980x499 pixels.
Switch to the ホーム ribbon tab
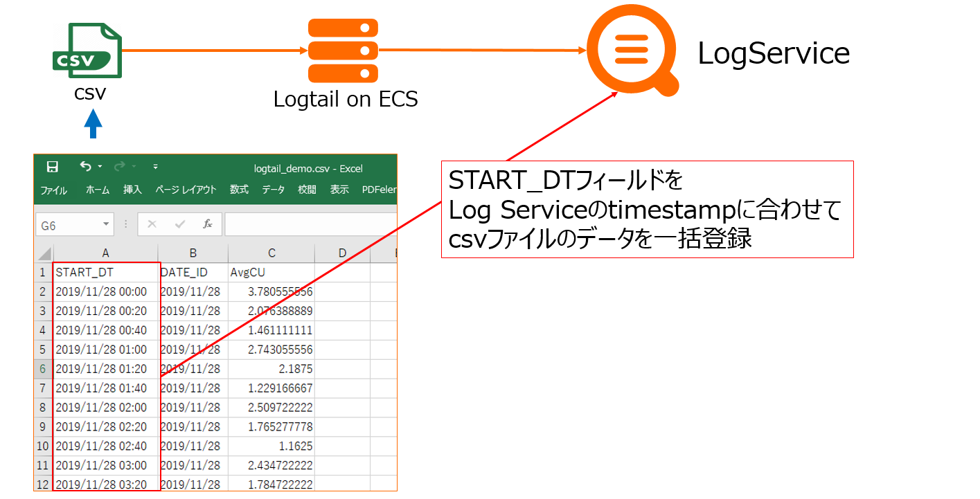tap(98, 190)
